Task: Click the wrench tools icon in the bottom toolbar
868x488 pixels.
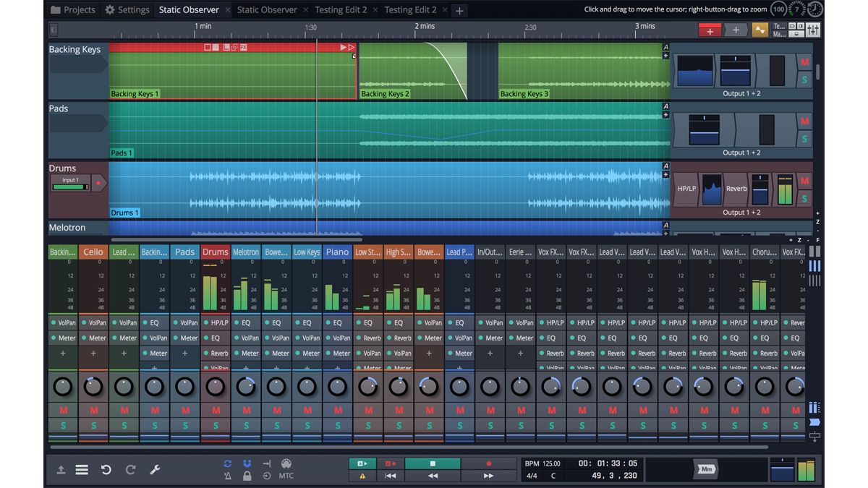Action: (x=154, y=469)
